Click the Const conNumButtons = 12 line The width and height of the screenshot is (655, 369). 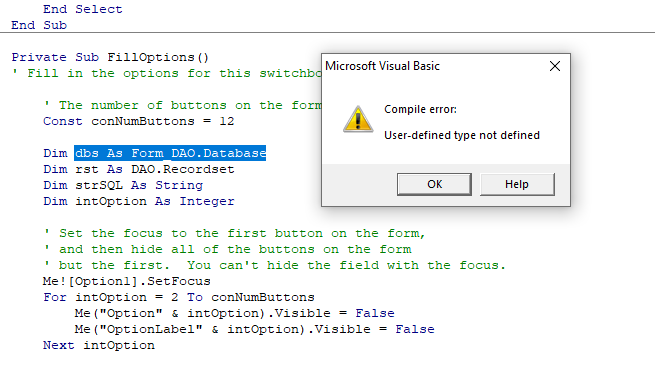point(139,121)
